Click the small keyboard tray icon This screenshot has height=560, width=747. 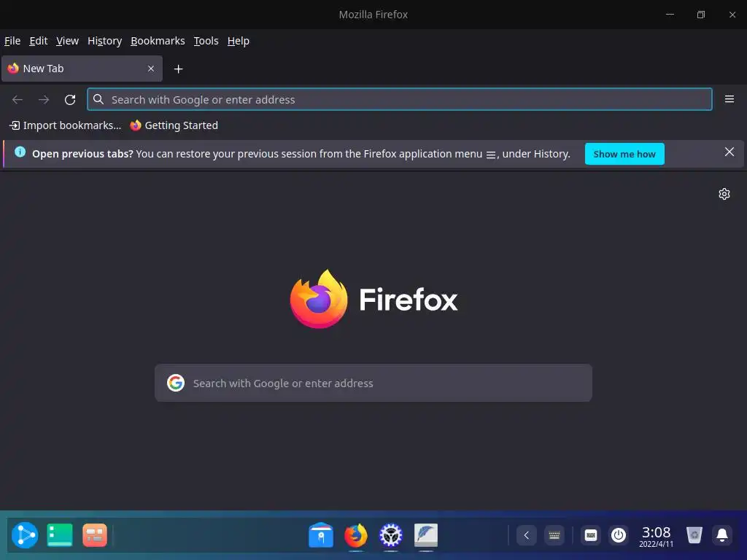554,535
